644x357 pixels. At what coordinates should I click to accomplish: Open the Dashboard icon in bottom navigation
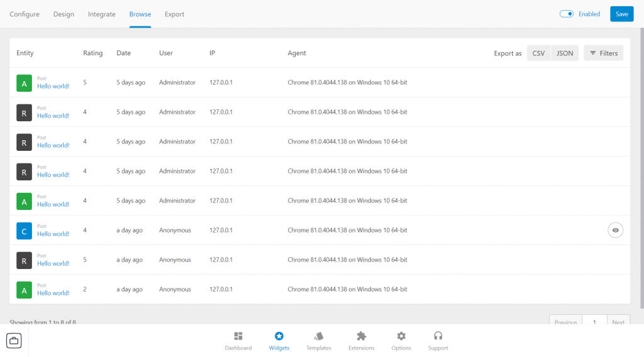click(x=238, y=336)
